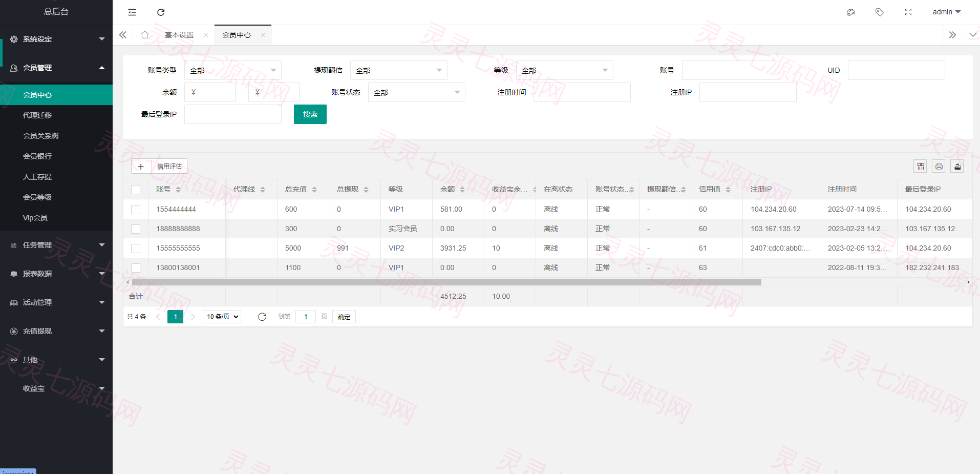Select page 1 in pagination
980x474 pixels.
[x=175, y=317]
